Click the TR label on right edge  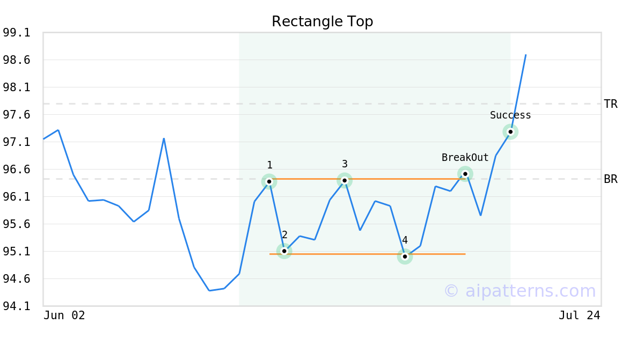click(611, 104)
